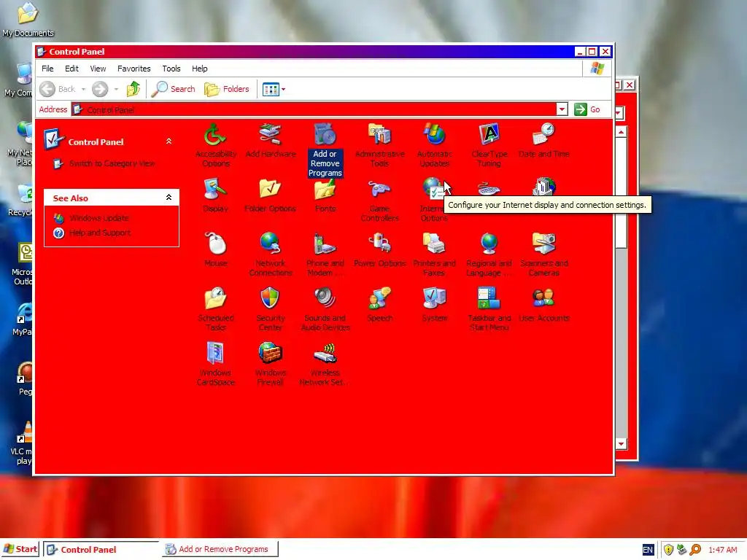The image size is (747, 560).
Task: Open the Favorites menu
Action: coord(134,69)
